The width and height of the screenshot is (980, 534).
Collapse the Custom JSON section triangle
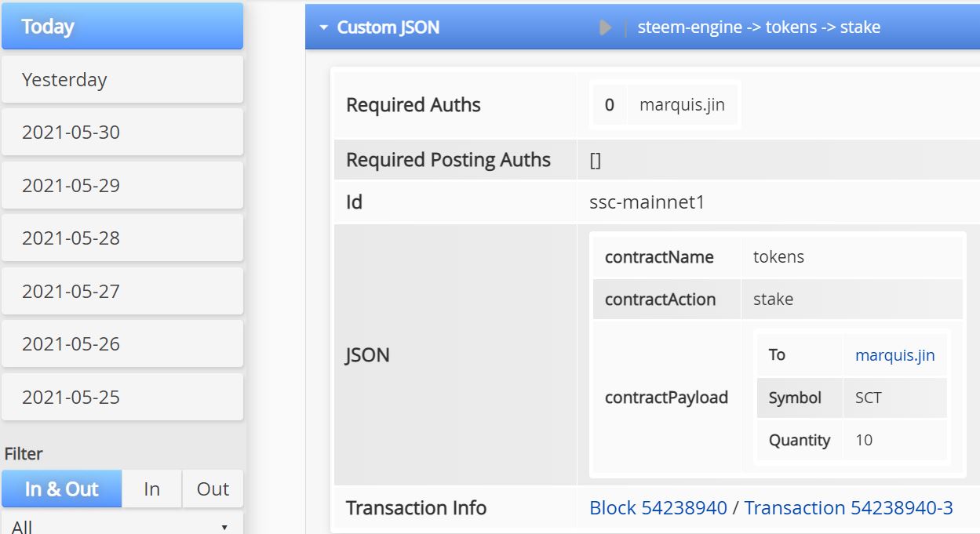(323, 27)
